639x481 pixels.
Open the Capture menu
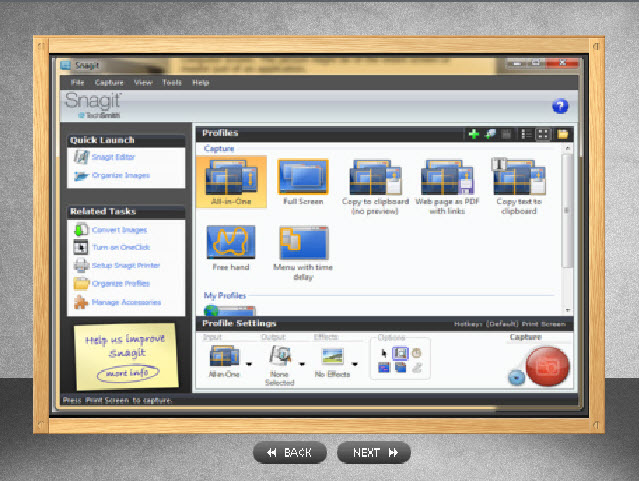pyautogui.click(x=109, y=82)
